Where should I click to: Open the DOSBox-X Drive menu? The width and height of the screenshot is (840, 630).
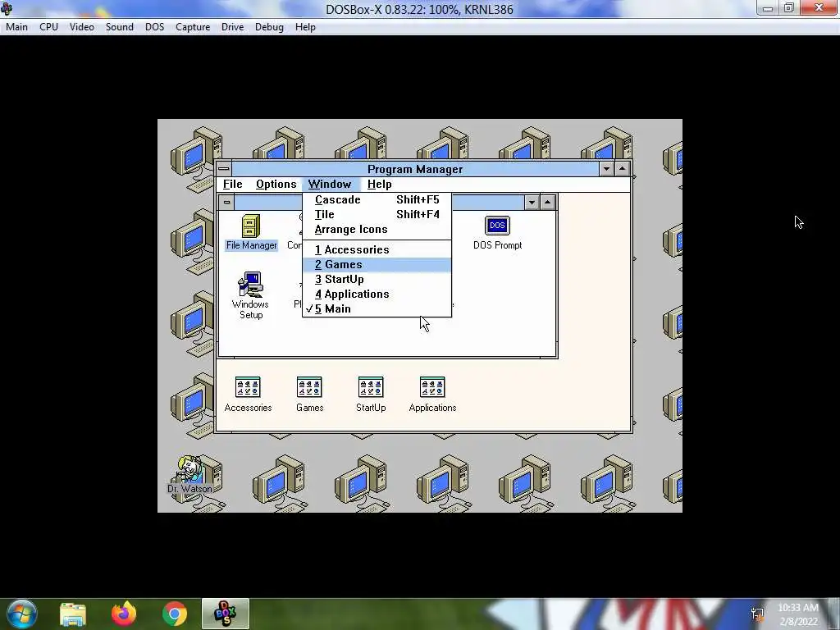(x=232, y=27)
